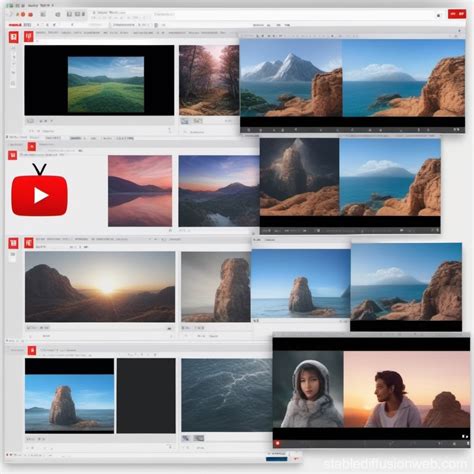The width and height of the screenshot is (474, 474).
Task: Select the man in profile at sunset
Action: pos(407,389)
